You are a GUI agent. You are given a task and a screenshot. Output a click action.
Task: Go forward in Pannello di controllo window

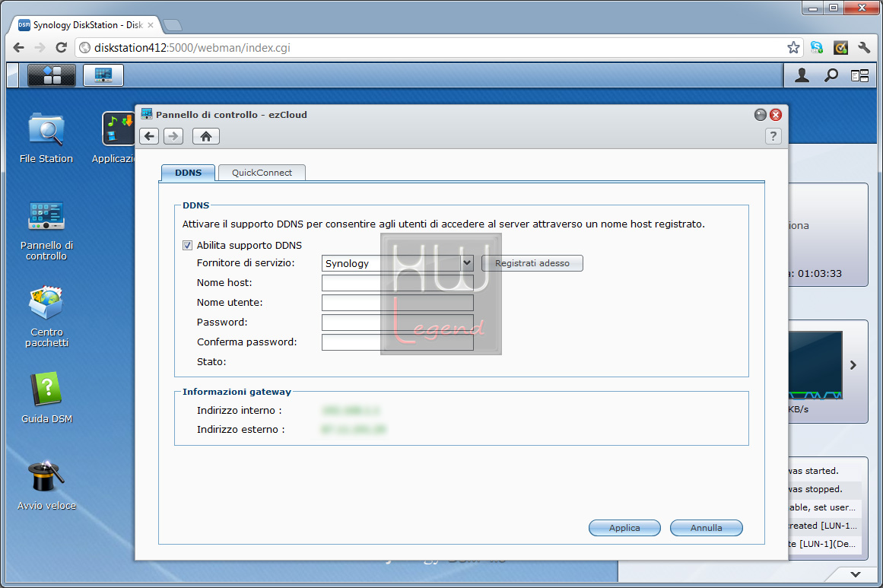pos(173,136)
